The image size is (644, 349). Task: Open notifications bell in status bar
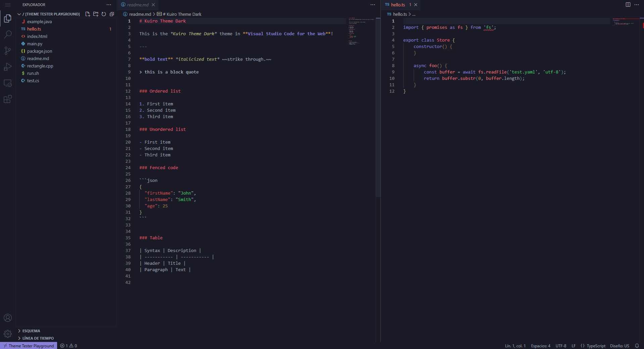637,346
